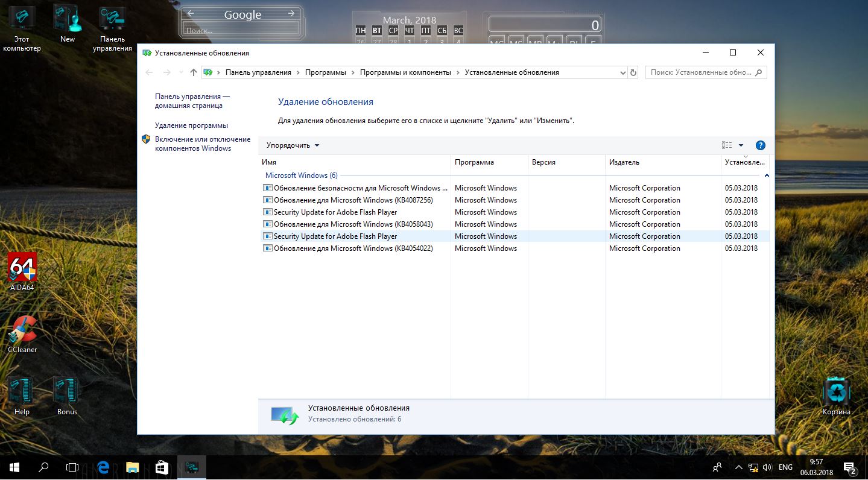Click the Help question mark icon
Screen dimensions: 868x480
[x=760, y=145]
